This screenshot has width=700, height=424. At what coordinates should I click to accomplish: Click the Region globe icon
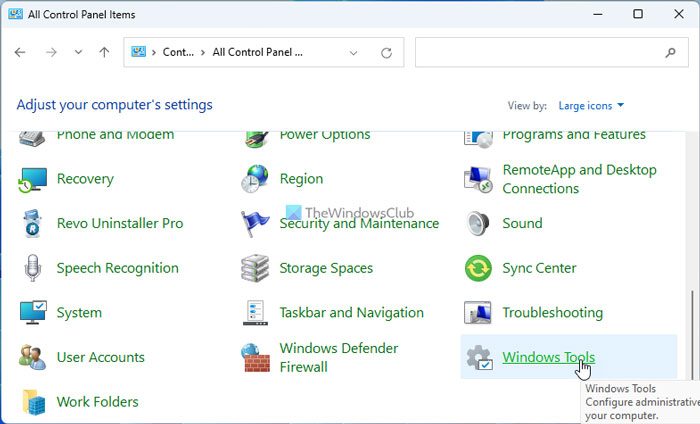(256, 180)
